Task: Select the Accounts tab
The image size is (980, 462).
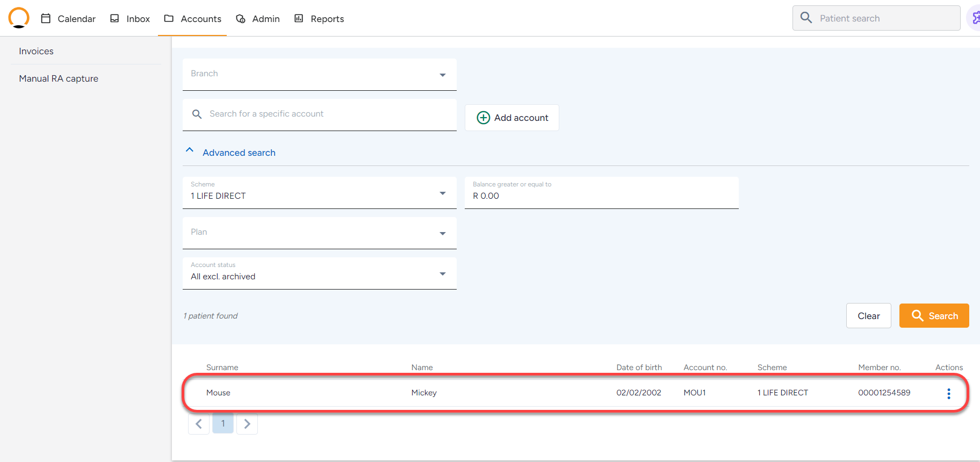Action: pyautogui.click(x=192, y=19)
